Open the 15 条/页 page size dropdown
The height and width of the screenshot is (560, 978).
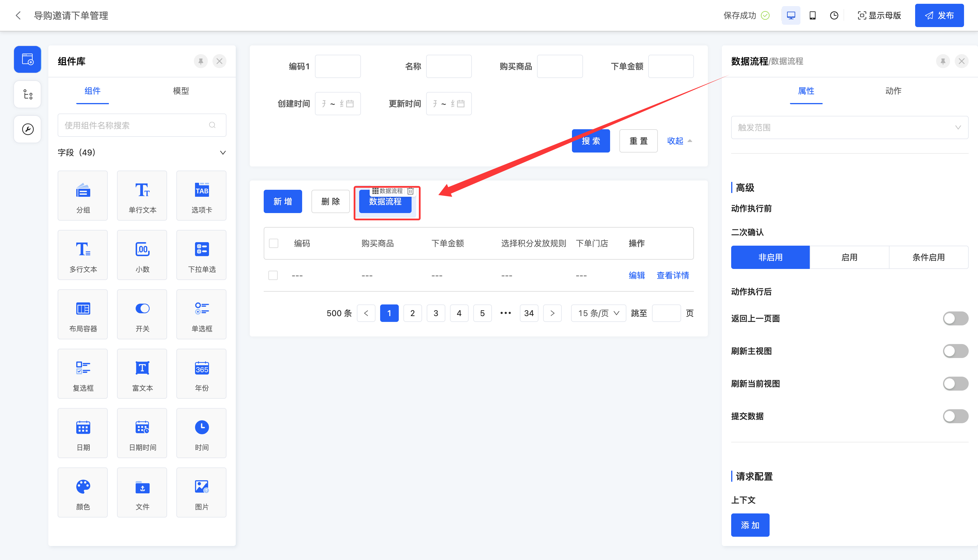(x=598, y=313)
